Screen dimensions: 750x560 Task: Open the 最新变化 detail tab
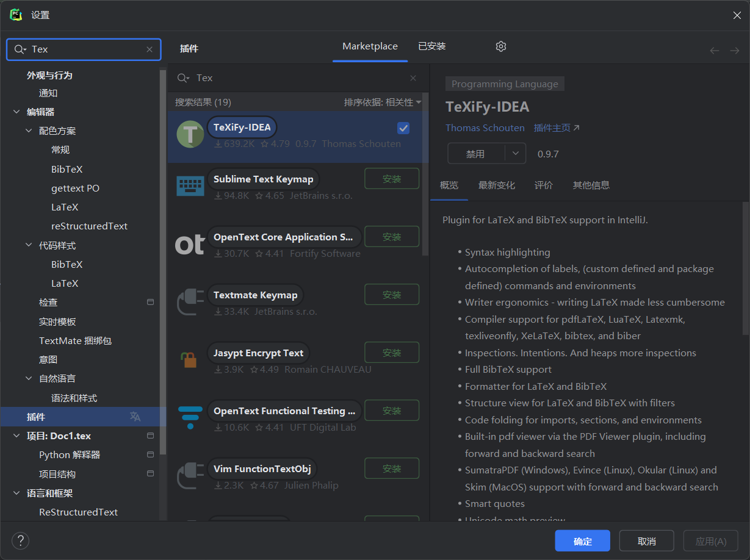(497, 185)
